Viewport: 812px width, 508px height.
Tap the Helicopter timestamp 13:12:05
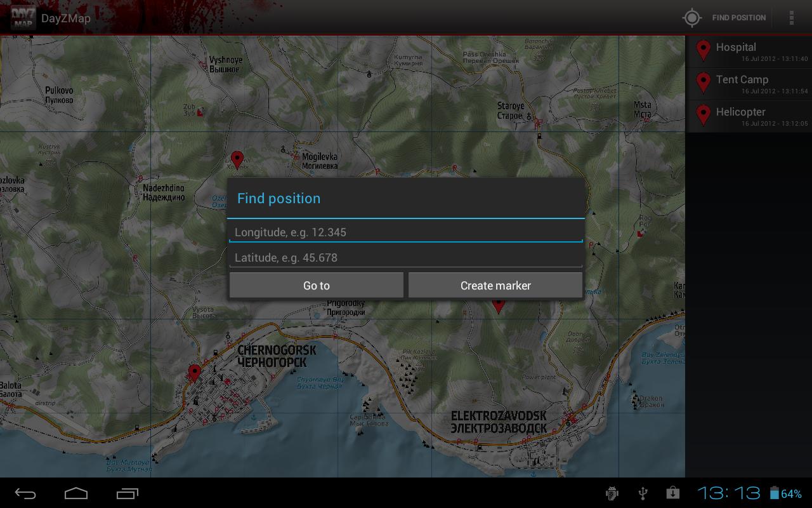click(775, 124)
